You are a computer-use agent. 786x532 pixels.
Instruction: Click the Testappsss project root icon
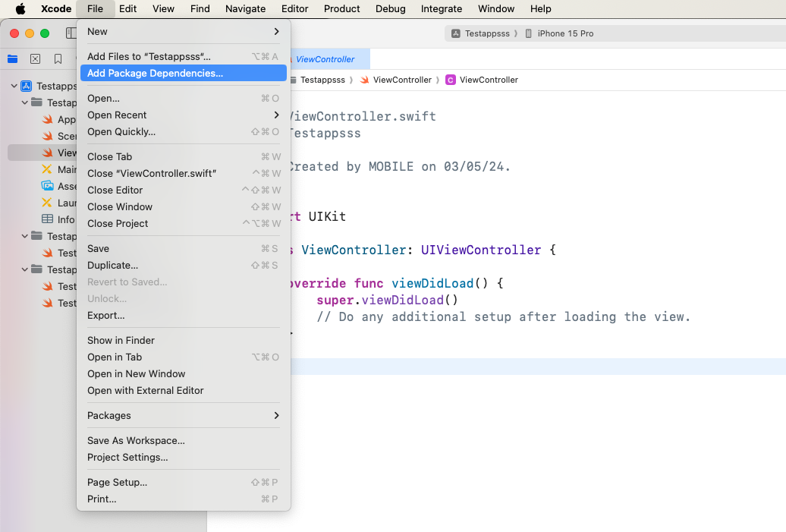pos(27,87)
